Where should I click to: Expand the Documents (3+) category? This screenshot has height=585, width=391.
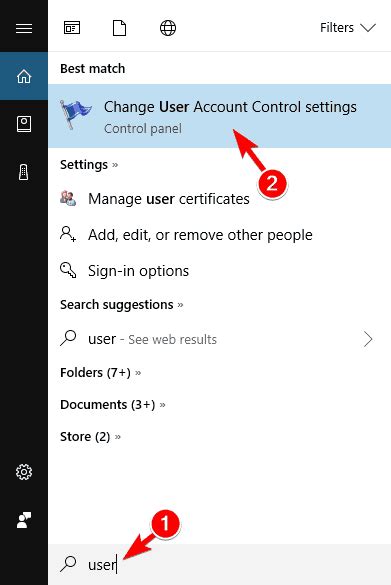[113, 405]
